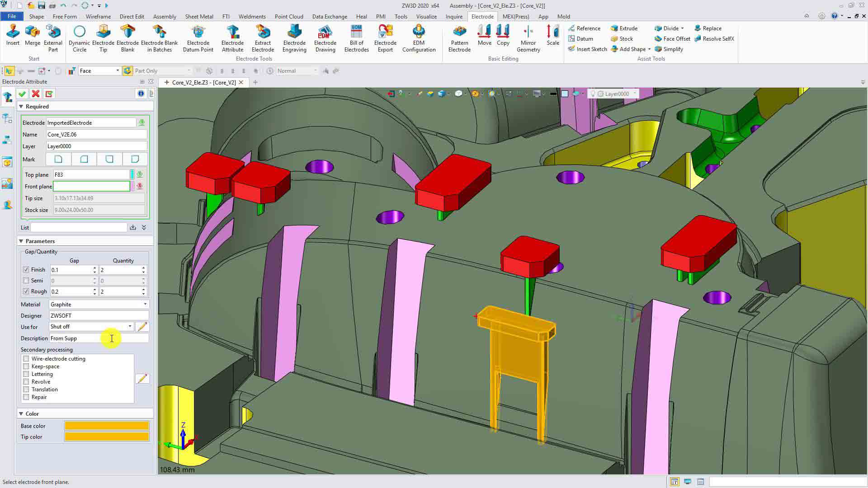Viewport: 868px width, 488px height.
Task: Confirm with the green checkmark button
Action: (x=22, y=94)
